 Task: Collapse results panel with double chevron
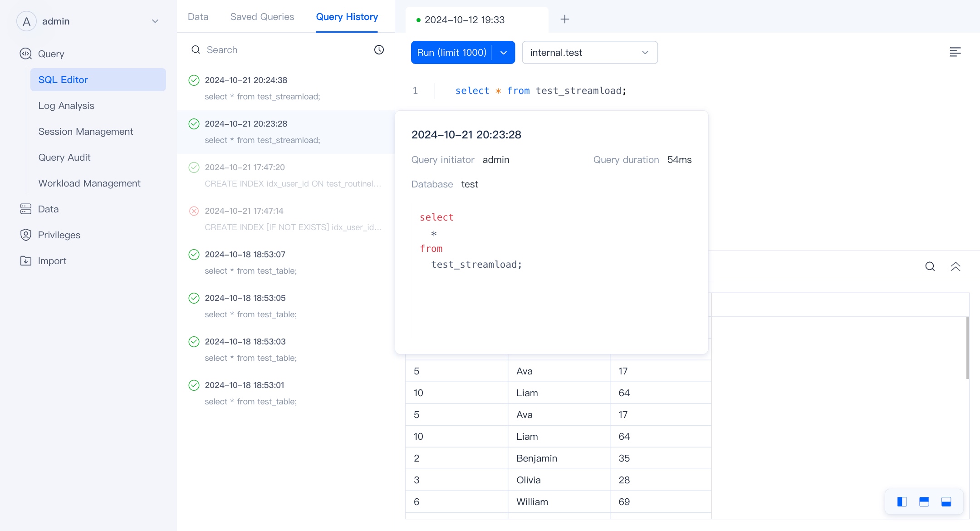[955, 266]
